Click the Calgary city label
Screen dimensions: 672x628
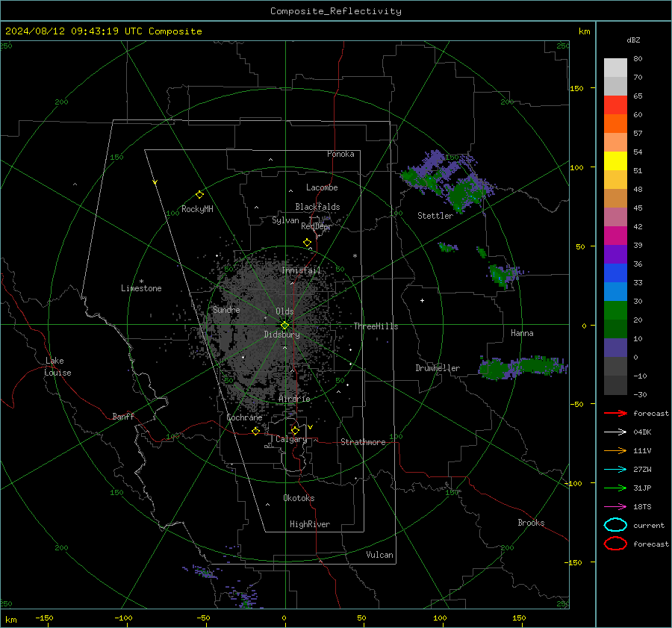pos(291,439)
